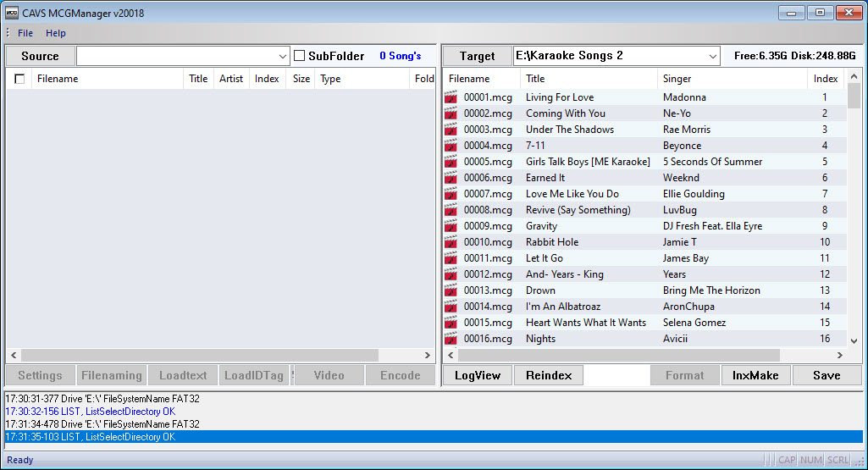Click the icon beside 00009.mcg

(451, 226)
